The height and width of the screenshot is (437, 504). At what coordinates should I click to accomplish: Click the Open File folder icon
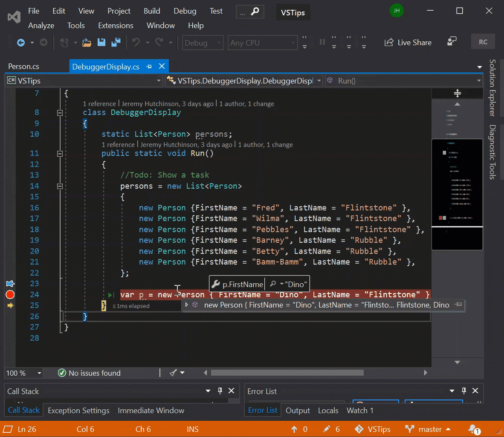click(x=87, y=43)
